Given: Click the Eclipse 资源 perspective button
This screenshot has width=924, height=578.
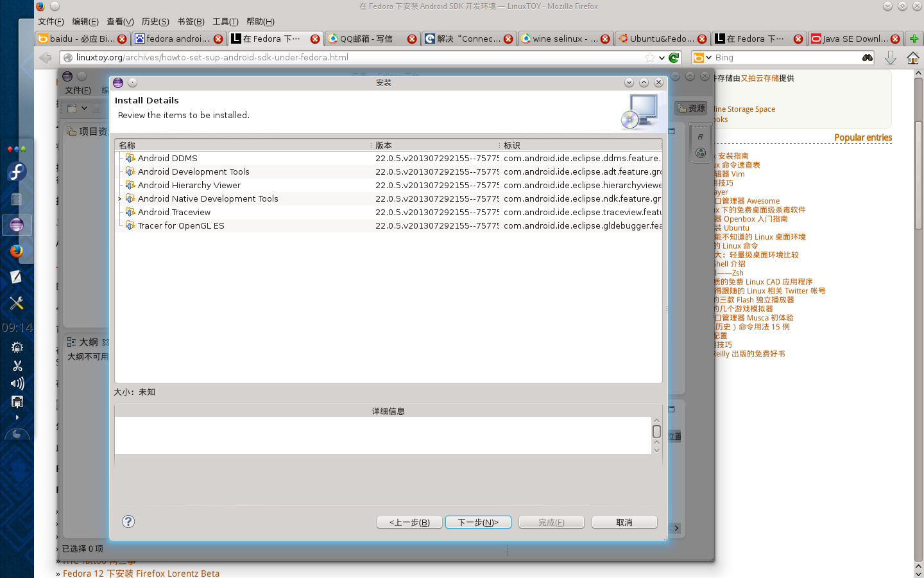Looking at the screenshot, I should point(690,108).
